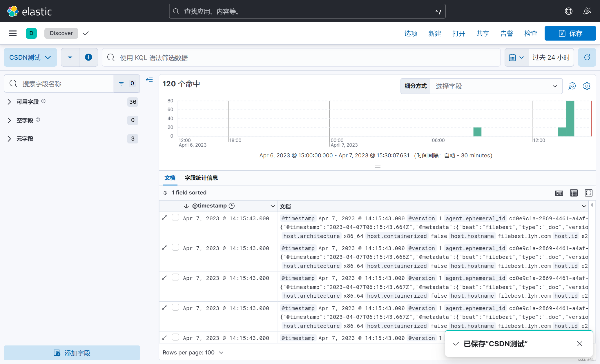The height and width of the screenshot is (364, 600).
Task: Open the filter options menu icon
Action: pyautogui.click(x=70, y=57)
